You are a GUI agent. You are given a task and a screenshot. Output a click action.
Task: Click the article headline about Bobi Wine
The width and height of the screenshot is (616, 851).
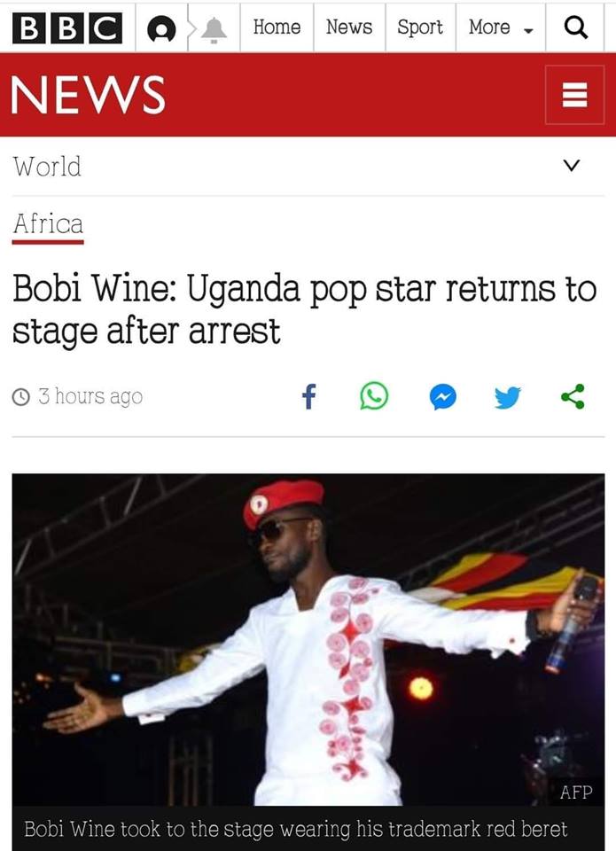click(305, 310)
